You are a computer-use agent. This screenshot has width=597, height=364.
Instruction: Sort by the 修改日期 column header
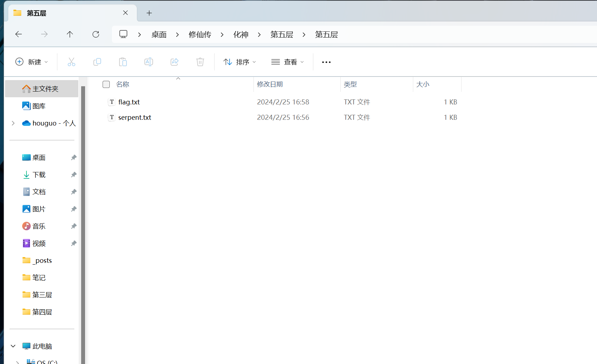coord(270,84)
